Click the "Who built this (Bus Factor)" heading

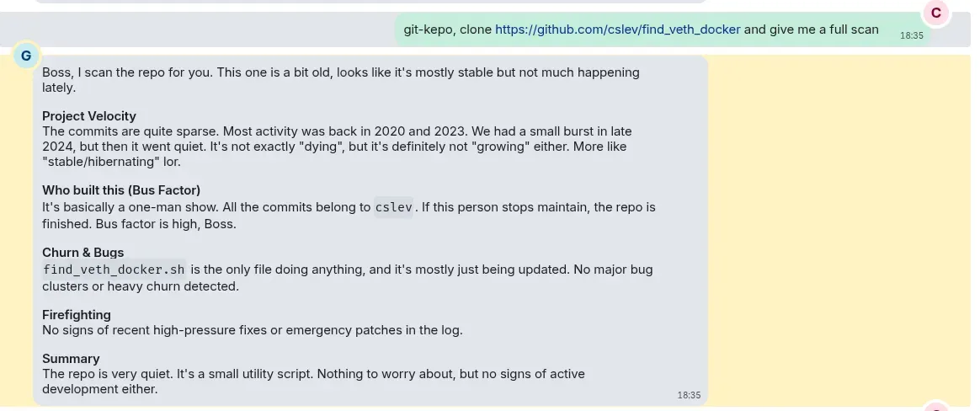coord(121,190)
